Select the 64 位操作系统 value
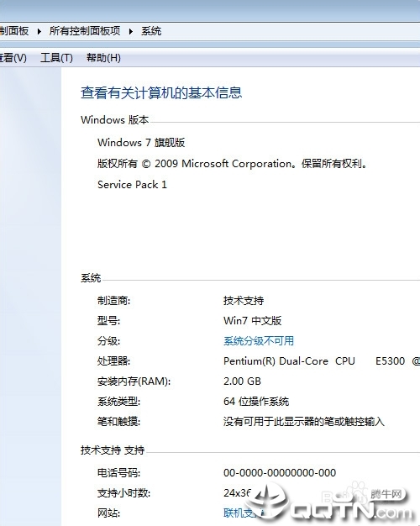The width and height of the screenshot is (420, 526). coord(256,401)
